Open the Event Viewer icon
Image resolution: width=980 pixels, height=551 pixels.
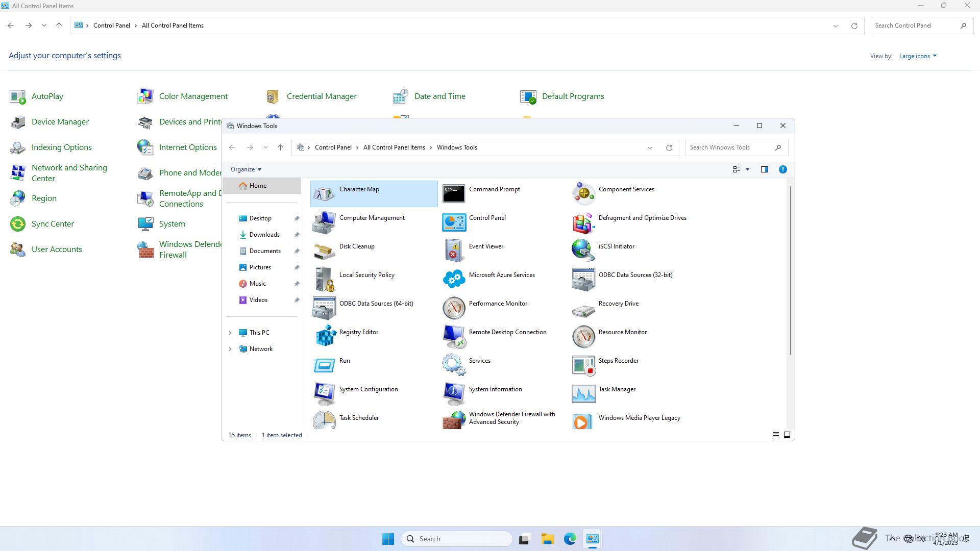(x=454, y=251)
